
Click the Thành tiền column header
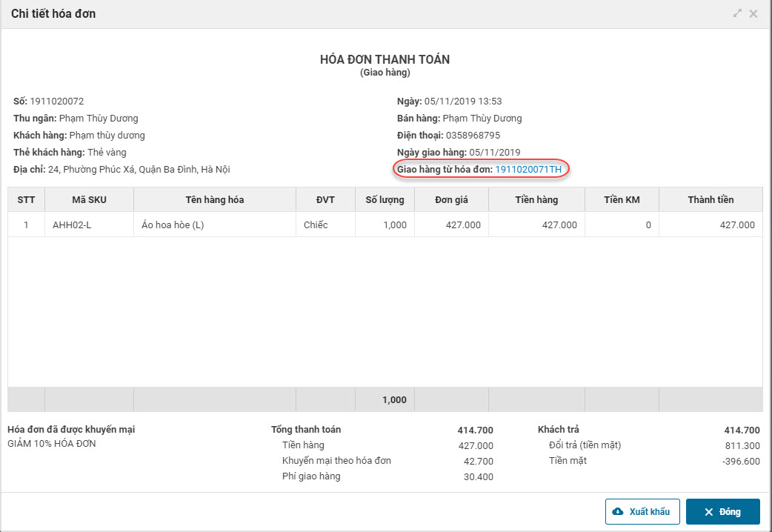point(711,200)
